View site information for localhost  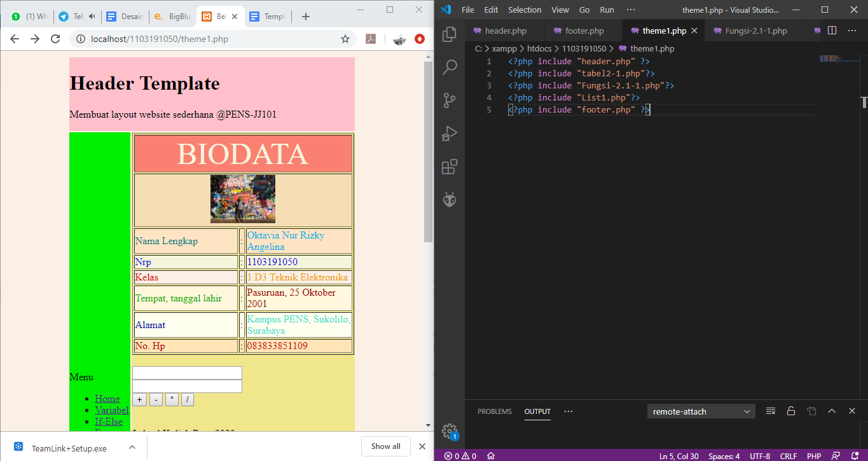(x=81, y=39)
